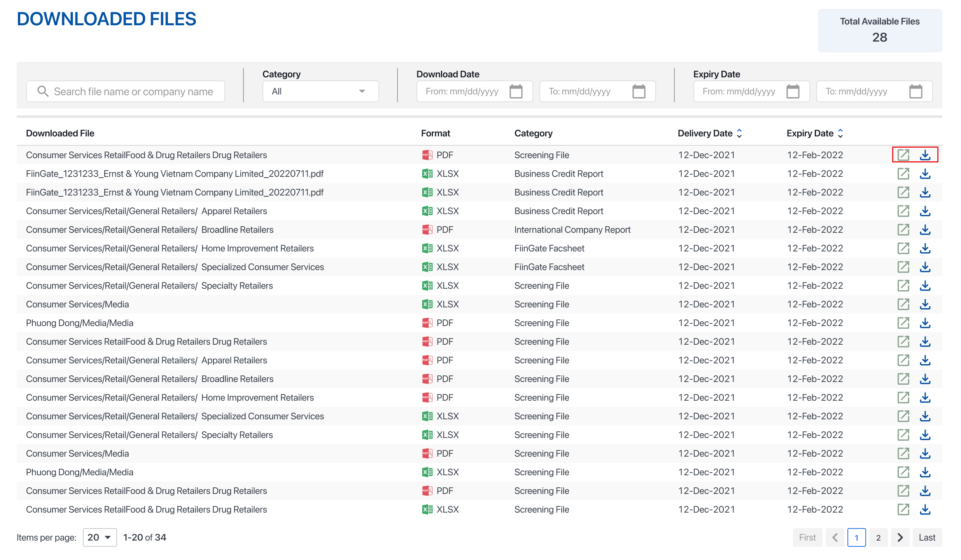Select page 1 in the pagination
The image size is (961, 560).
tap(856, 537)
